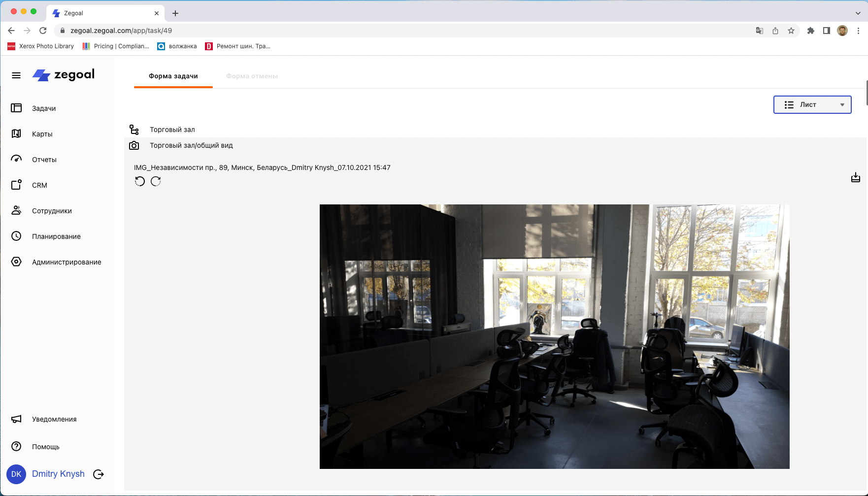The height and width of the screenshot is (496, 868).
Task: Open the CRM section
Action: (x=39, y=185)
